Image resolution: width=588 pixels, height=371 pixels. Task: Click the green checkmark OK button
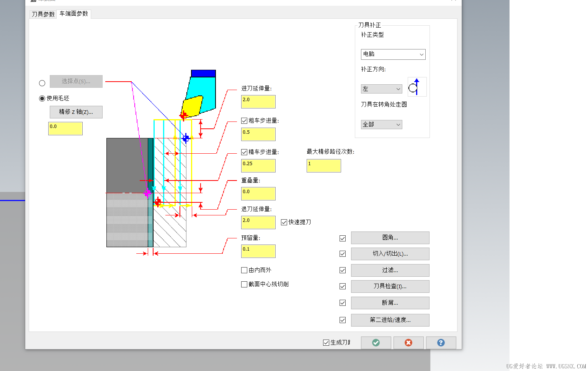tap(376, 343)
